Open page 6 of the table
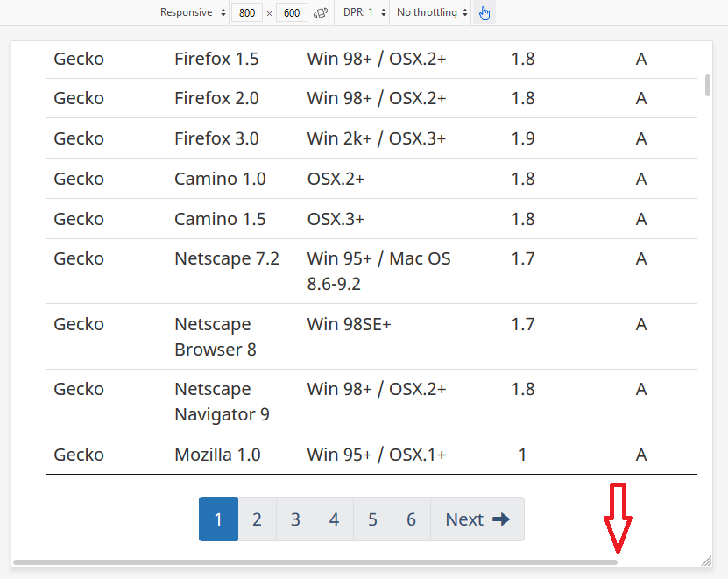 coord(411,519)
